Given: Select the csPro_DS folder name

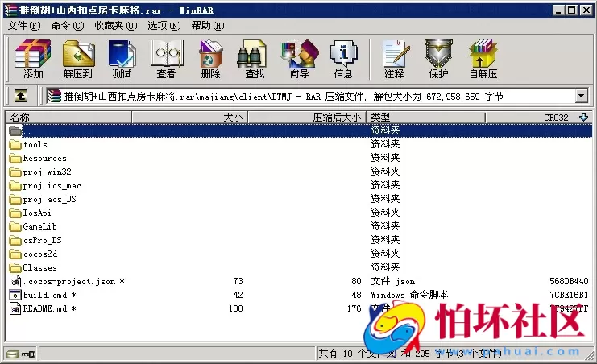Looking at the screenshot, I should tap(42, 241).
